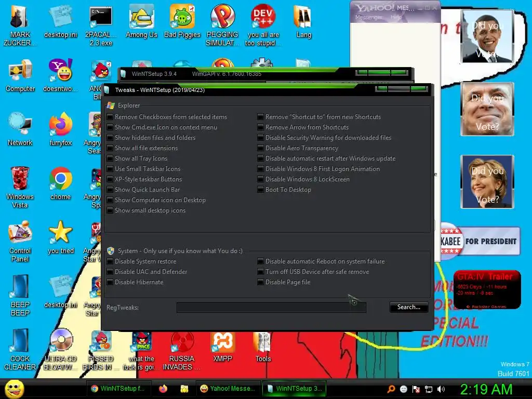Image resolution: width=532 pixels, height=399 pixels.
Task: Tick Boot To Desktop checkbox
Action: (260, 189)
